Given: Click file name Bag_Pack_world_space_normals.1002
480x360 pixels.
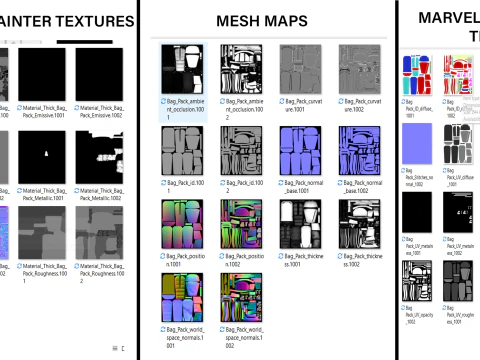Looking at the screenshot, I should point(244,337).
